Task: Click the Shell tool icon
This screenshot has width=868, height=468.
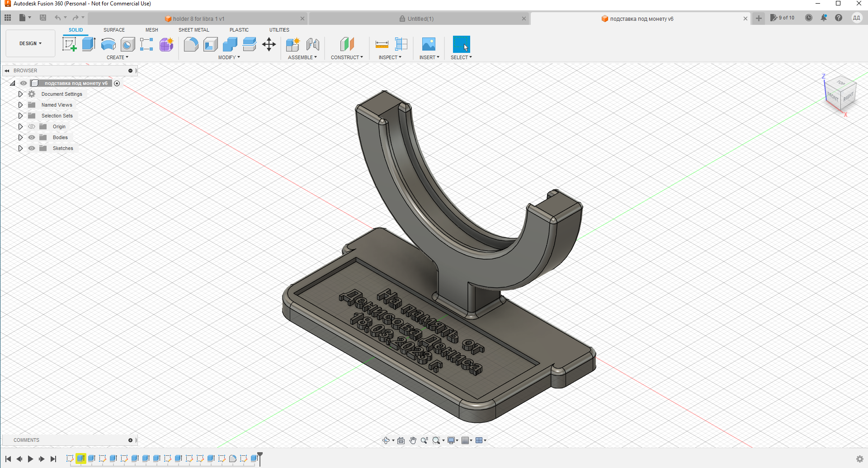Action: [211, 44]
